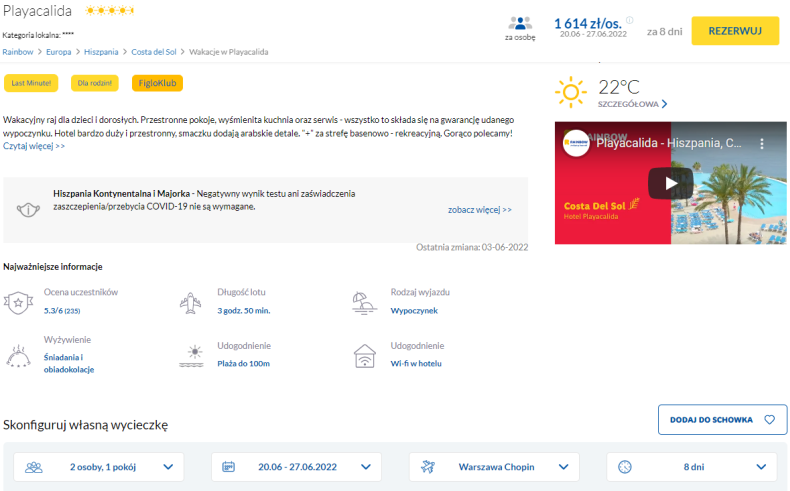
Task: Click the house Wi-Fi icon
Action: pyautogui.click(x=364, y=356)
